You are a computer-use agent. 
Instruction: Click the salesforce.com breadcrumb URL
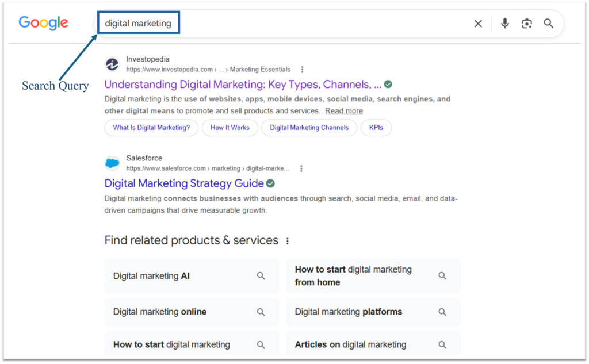click(208, 168)
